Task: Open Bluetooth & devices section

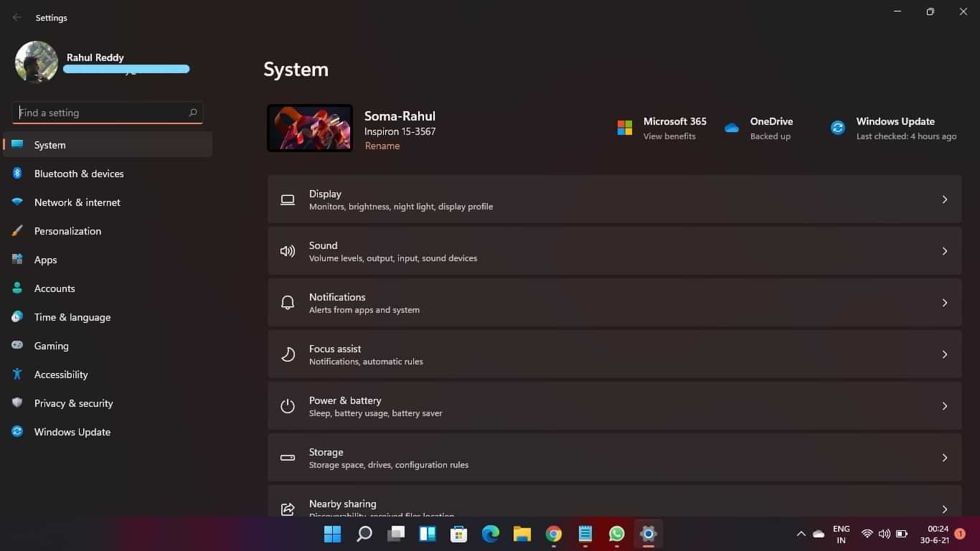Action: point(108,174)
